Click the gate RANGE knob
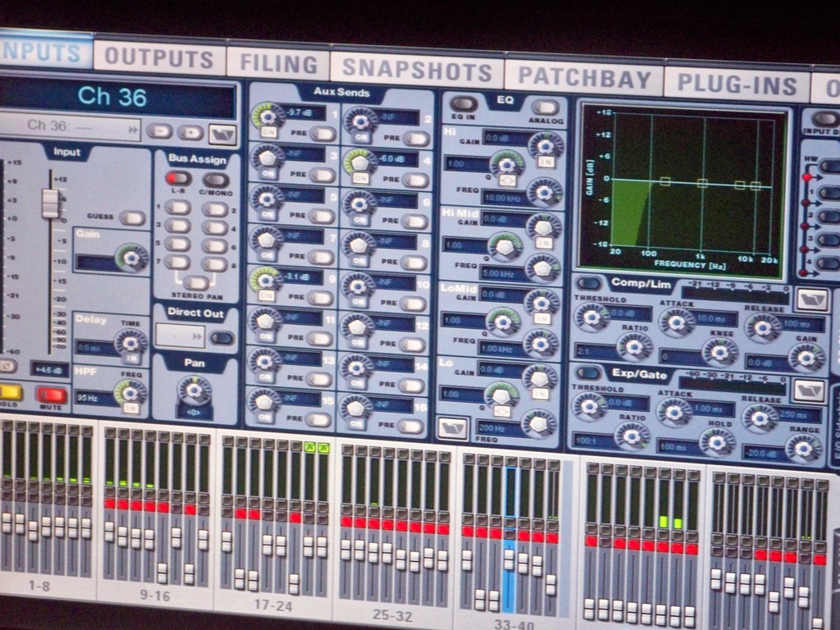Image resolution: width=840 pixels, height=630 pixels. click(803, 447)
